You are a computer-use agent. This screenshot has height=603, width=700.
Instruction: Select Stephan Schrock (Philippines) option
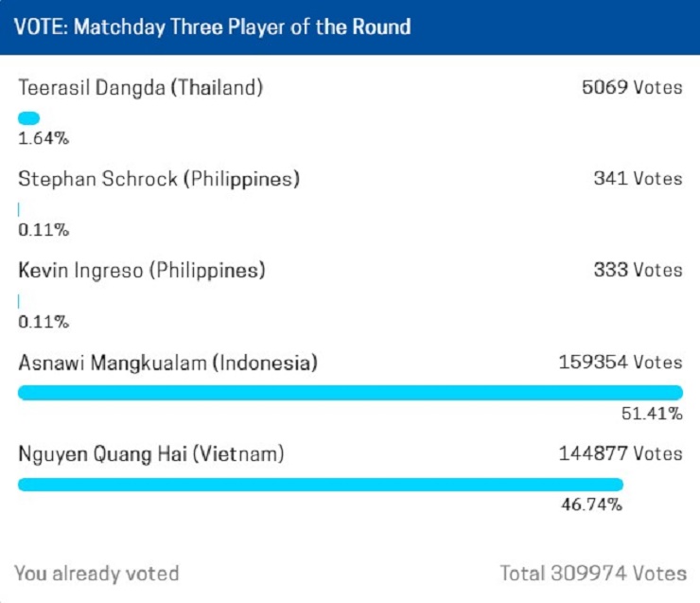159,179
